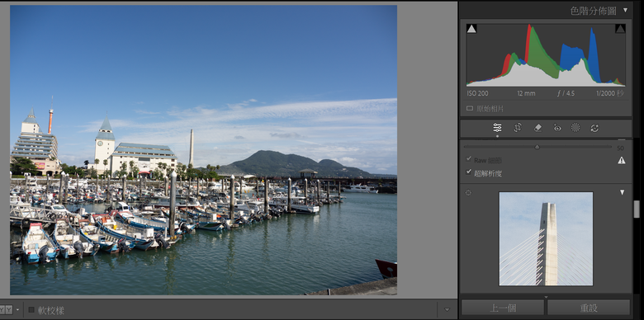Open the Masking tool
Image resolution: width=644 pixels, height=320 pixels.
575,128
